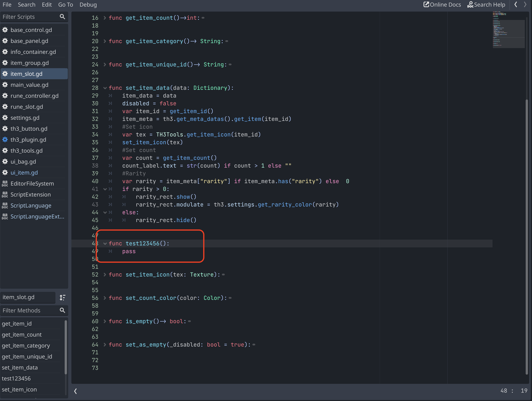This screenshot has height=401, width=532.
Task: Jump to test123456 in methods list
Action: tap(16, 378)
